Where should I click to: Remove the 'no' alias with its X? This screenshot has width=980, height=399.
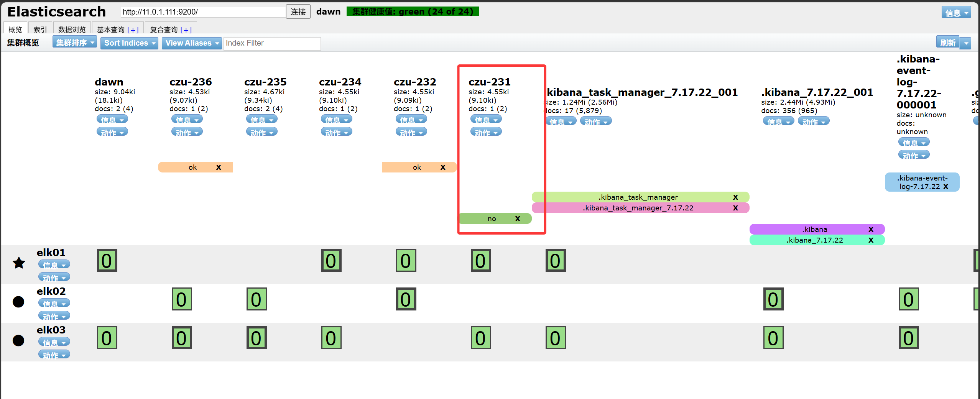[x=518, y=218]
